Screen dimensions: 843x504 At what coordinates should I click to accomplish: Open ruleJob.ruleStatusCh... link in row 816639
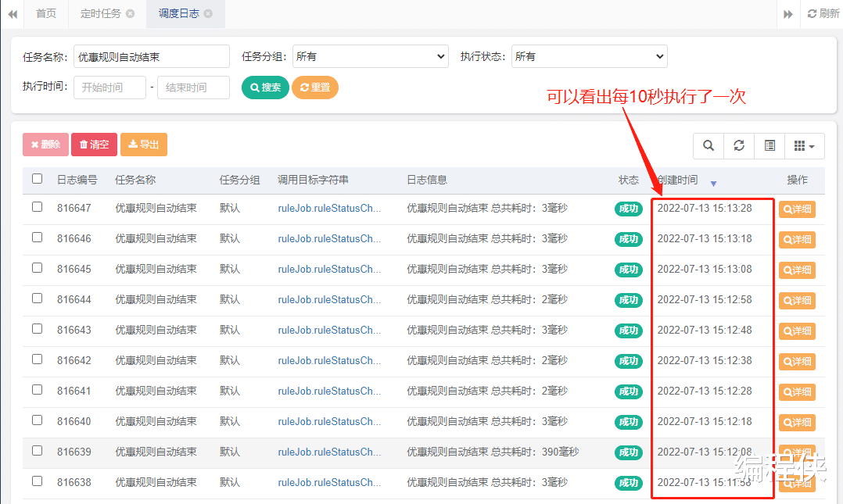coord(329,452)
